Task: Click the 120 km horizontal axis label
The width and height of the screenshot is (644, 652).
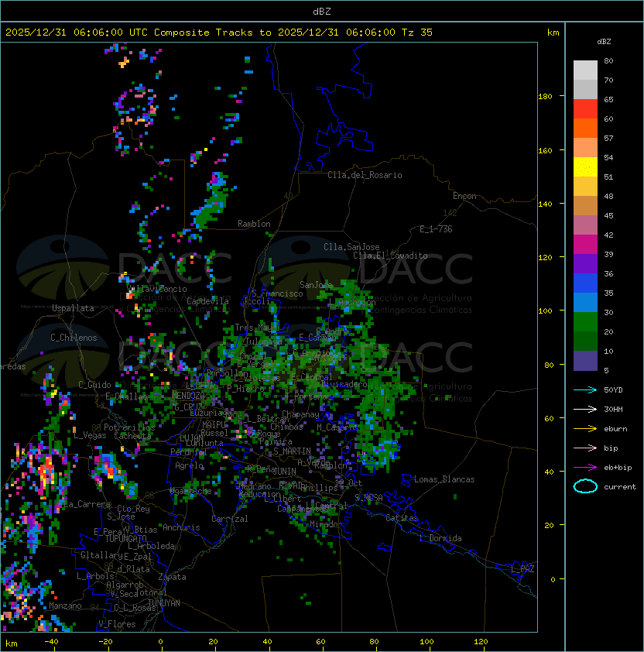Action: (481, 642)
